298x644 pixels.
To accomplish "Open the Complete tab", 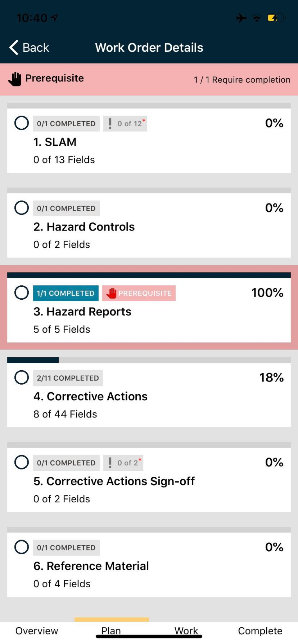I will pyautogui.click(x=260, y=631).
